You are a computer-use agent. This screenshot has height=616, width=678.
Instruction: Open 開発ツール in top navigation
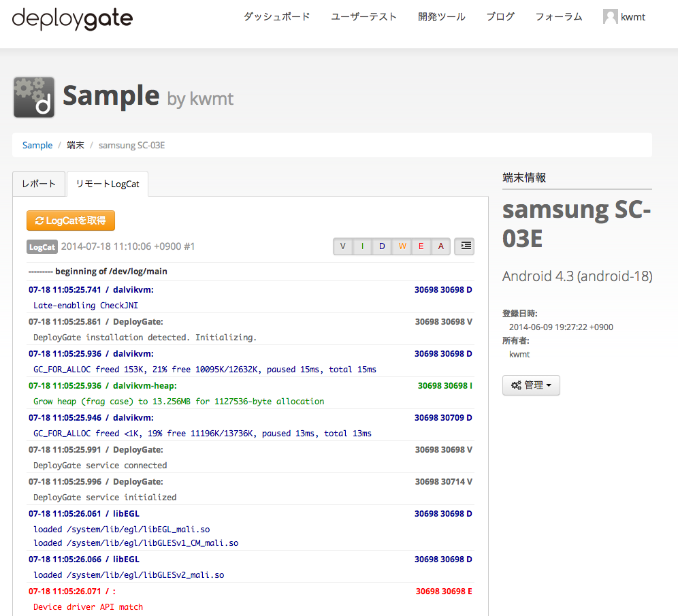coord(442,17)
